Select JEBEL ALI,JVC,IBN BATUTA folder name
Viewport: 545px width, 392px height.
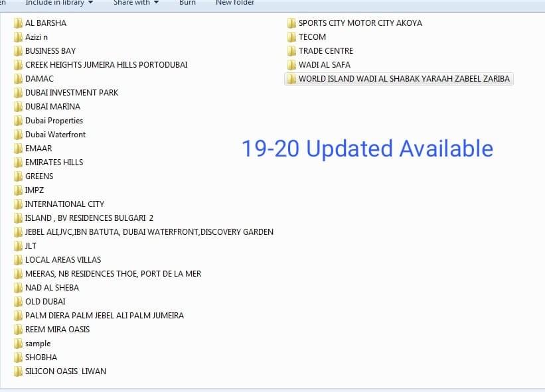tap(149, 232)
